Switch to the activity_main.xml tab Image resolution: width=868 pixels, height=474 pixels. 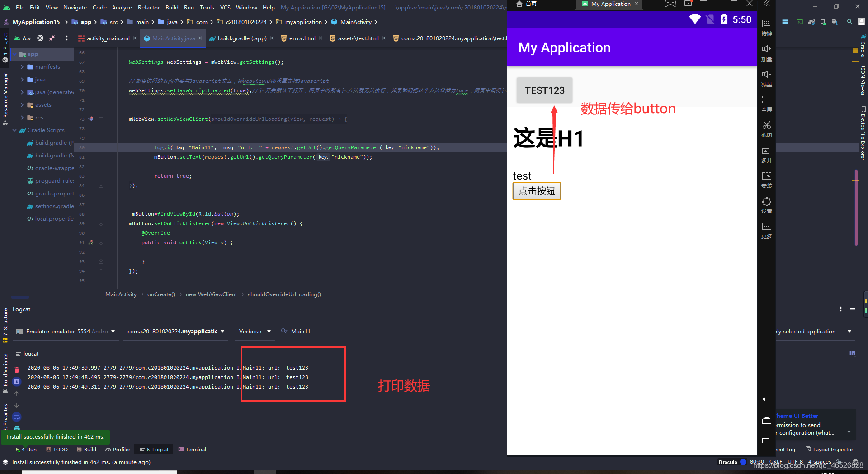(108, 38)
